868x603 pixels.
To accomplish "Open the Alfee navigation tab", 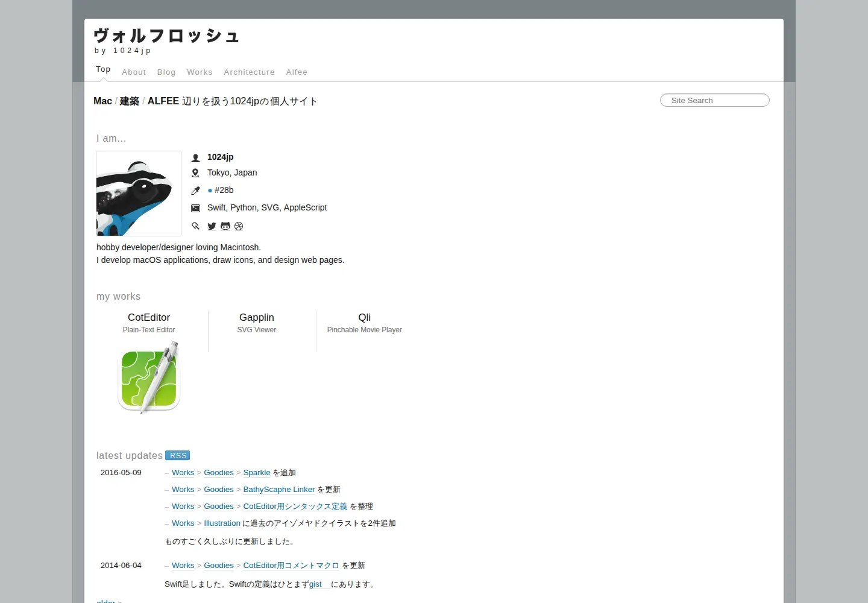I will [x=297, y=72].
